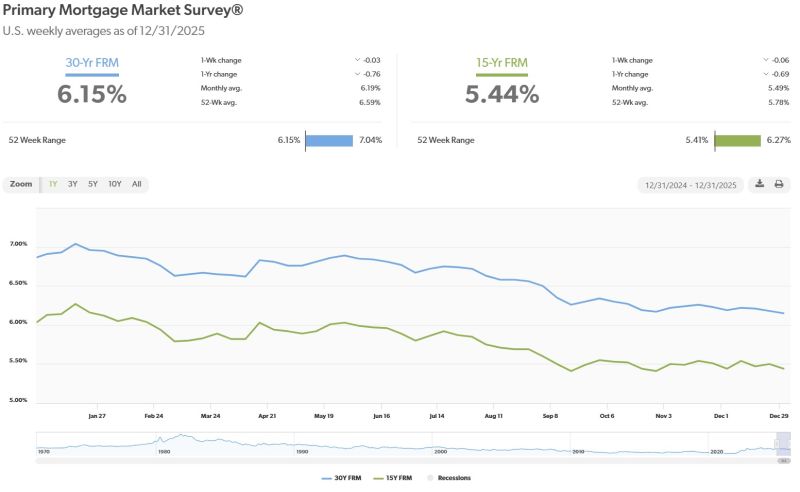The height and width of the screenshot is (492, 800).
Task: Click the 30-Yr FRM heading
Action: point(91,65)
